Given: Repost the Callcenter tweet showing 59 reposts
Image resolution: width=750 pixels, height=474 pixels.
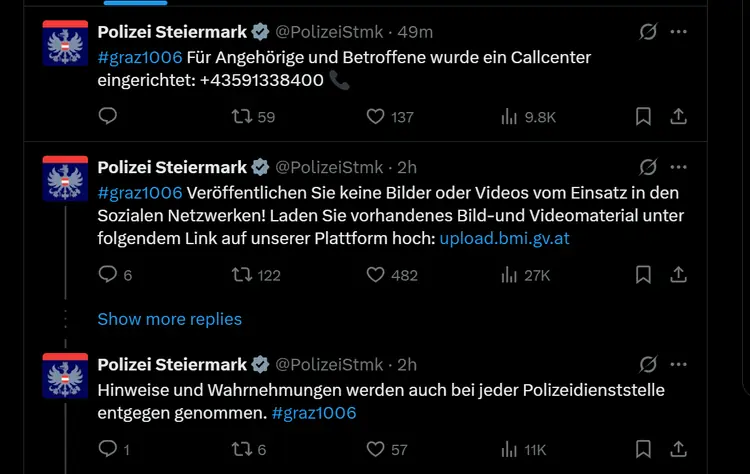Looking at the screenshot, I should [x=242, y=116].
